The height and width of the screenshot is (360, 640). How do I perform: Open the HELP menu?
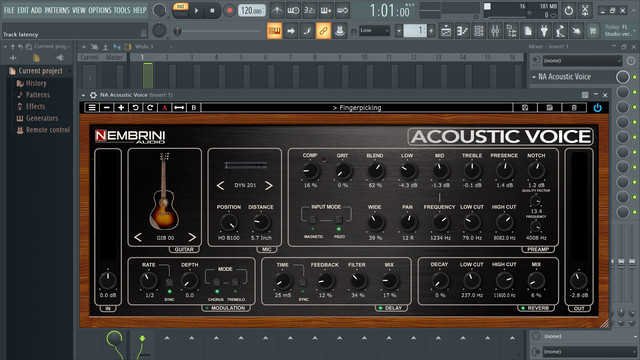click(x=139, y=10)
